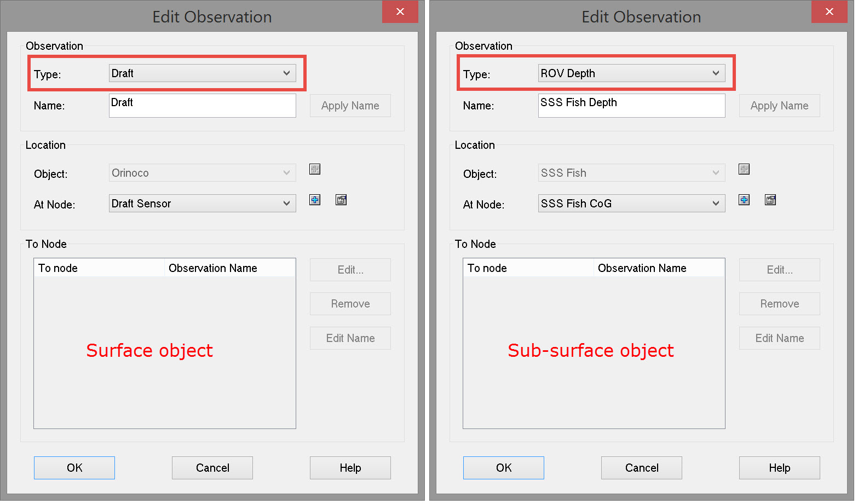Click Help in the left dialog
Image resolution: width=858 pixels, height=504 pixels.
350,468
